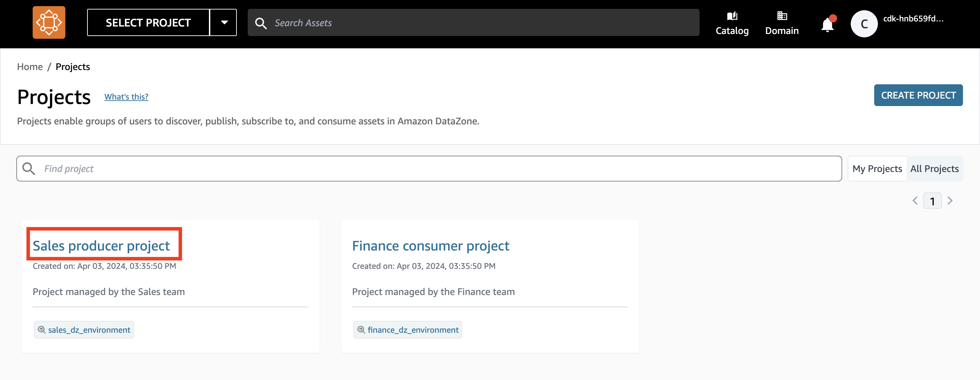The width and height of the screenshot is (980, 380).
Task: Open the Catalog book icon
Action: point(732,16)
